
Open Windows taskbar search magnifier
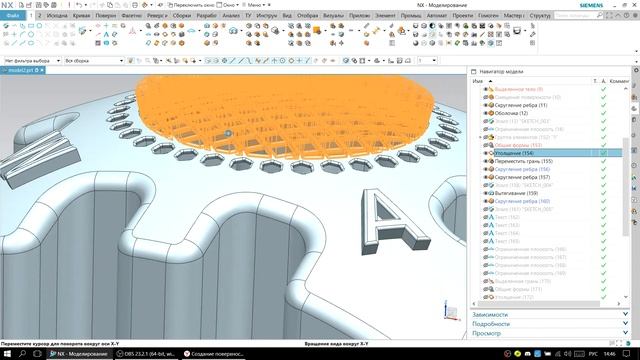click(x=22, y=353)
